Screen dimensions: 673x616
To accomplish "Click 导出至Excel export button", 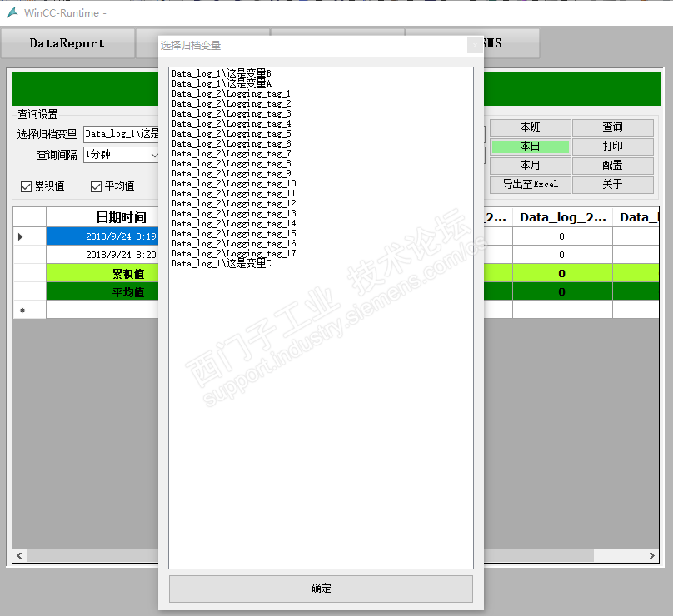I will pyautogui.click(x=530, y=185).
